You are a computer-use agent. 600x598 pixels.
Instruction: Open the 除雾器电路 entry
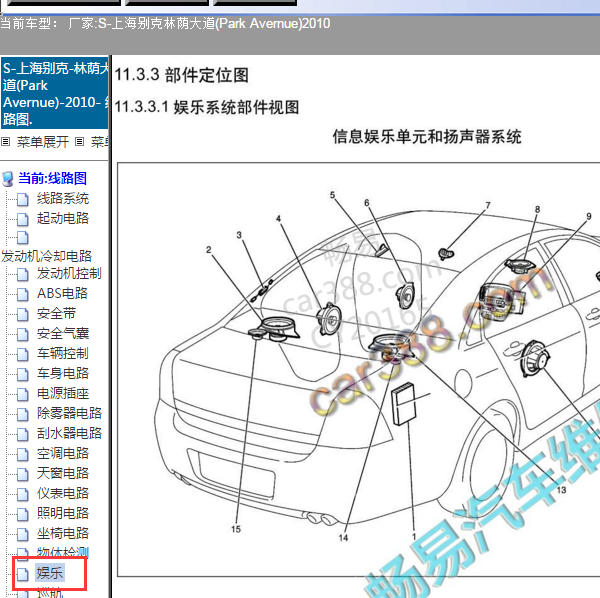tap(69, 413)
